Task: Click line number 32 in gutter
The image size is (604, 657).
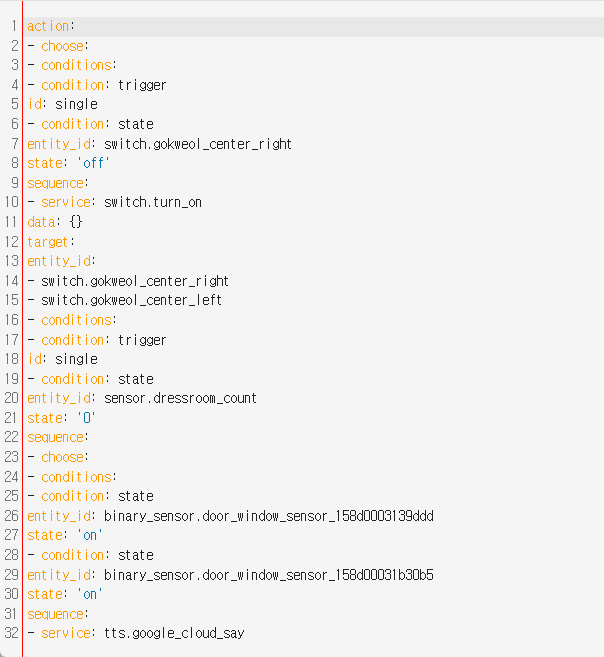Action: click(x=12, y=633)
